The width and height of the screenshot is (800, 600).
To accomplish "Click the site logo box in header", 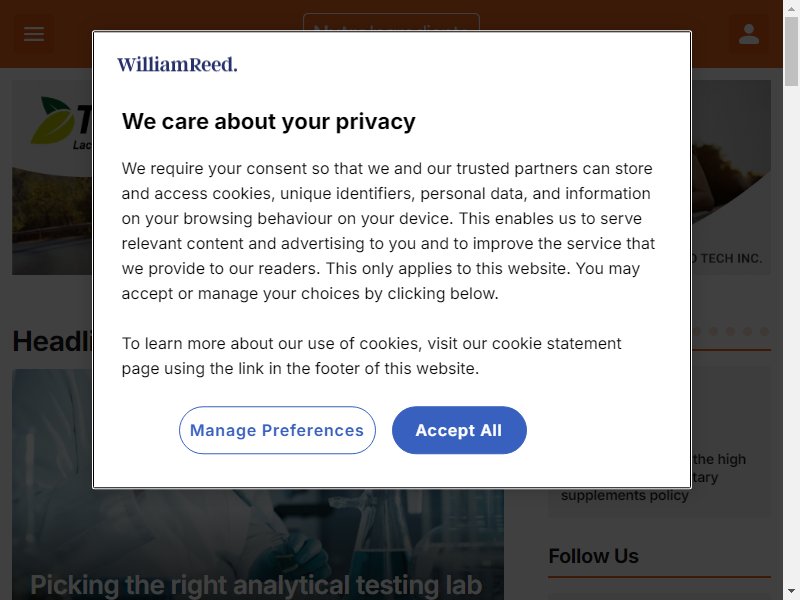I will [x=391, y=22].
